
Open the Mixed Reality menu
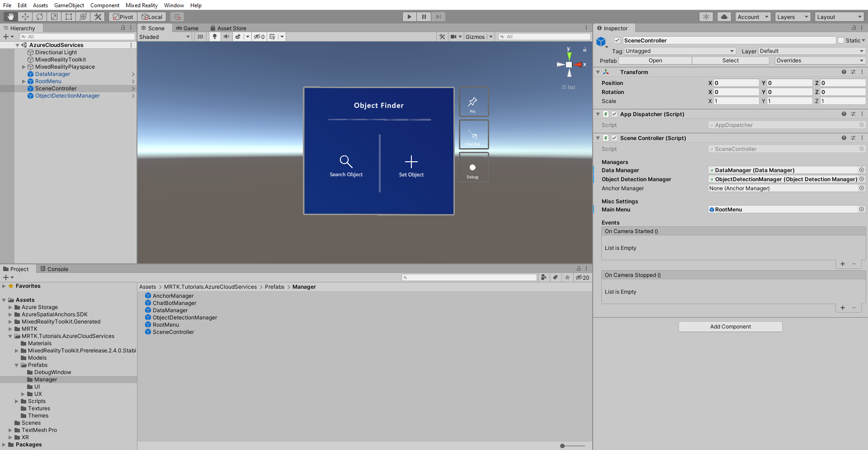(x=142, y=5)
